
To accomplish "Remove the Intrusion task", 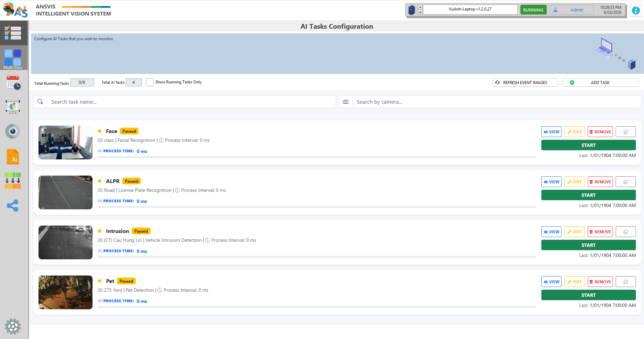I will click(x=600, y=232).
